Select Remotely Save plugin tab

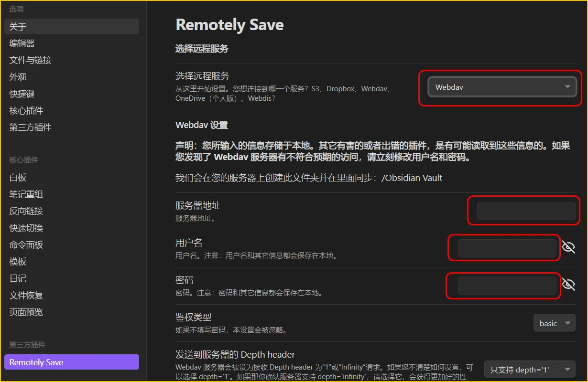(x=72, y=362)
